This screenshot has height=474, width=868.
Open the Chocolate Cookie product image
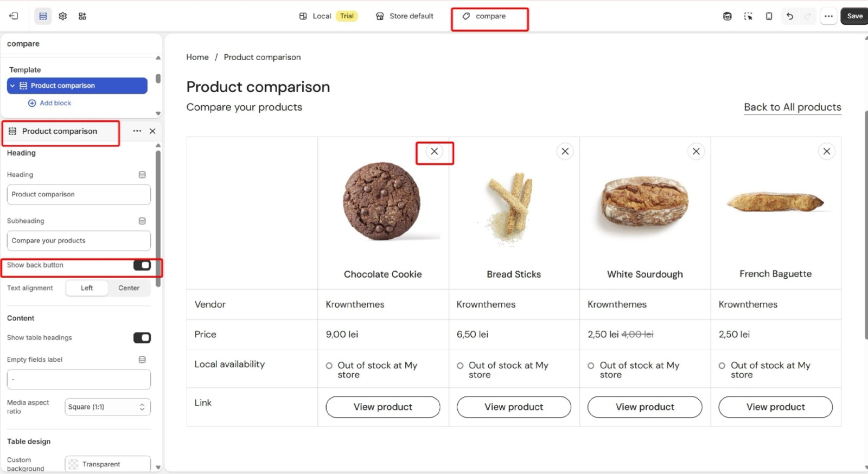382,202
